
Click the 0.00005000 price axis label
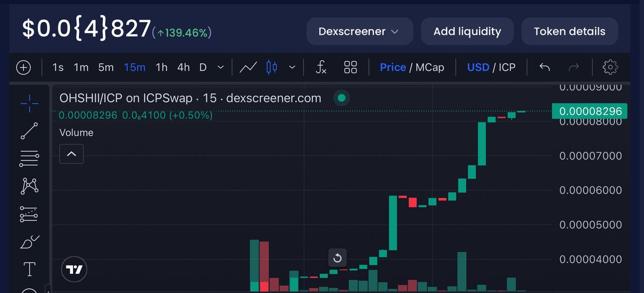[x=590, y=225]
